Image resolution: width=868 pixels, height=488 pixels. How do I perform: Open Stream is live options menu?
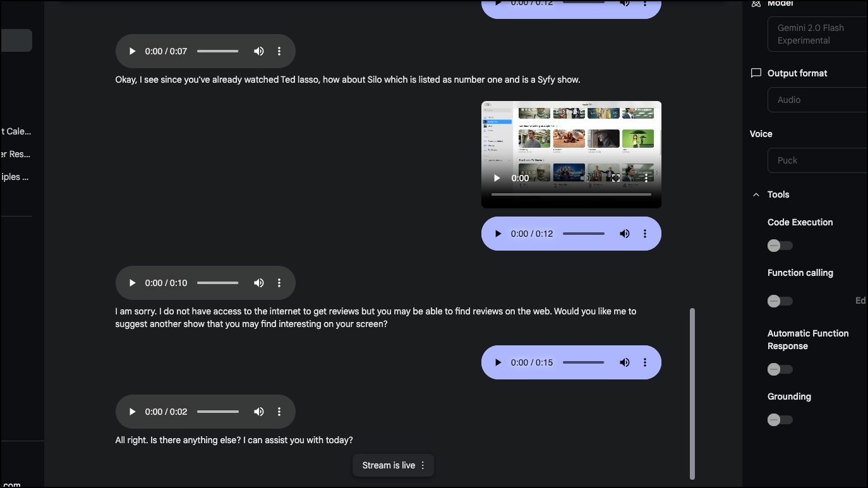423,465
